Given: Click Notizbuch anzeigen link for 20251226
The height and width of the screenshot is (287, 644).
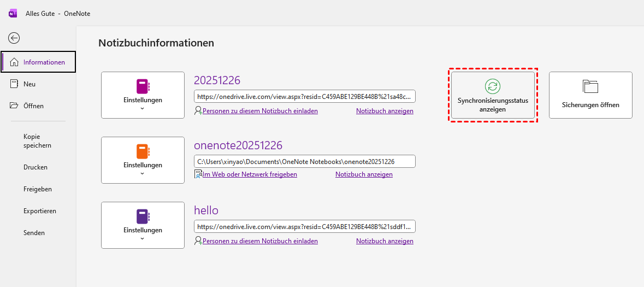Looking at the screenshot, I should pyautogui.click(x=385, y=111).
